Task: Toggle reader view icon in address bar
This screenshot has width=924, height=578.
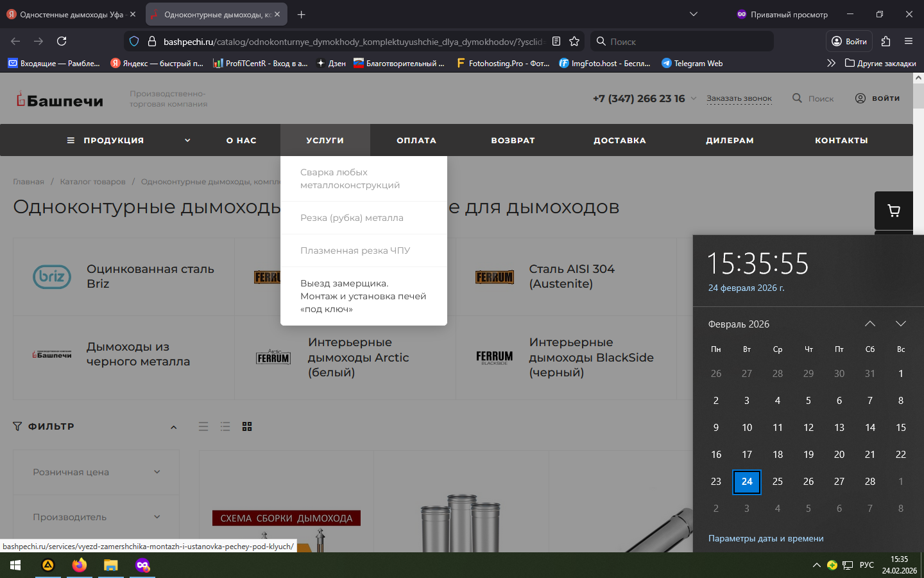Action: pos(556,41)
